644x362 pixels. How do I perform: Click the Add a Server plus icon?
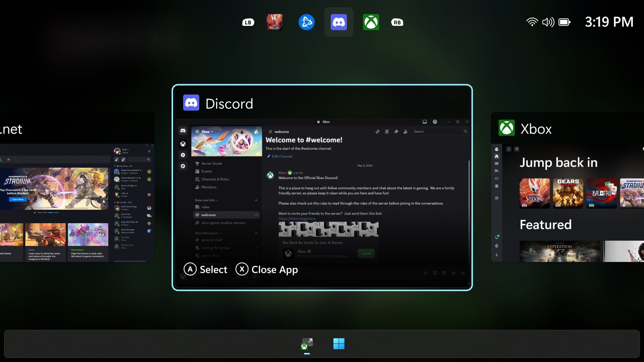click(x=183, y=155)
